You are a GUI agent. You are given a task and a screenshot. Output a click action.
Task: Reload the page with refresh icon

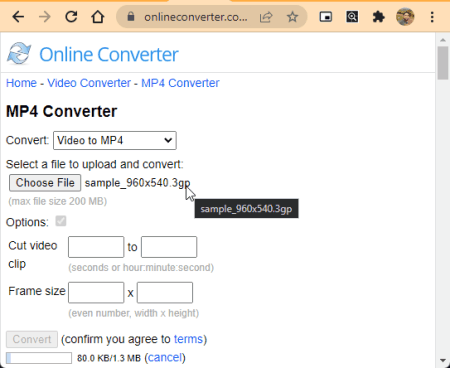[71, 17]
